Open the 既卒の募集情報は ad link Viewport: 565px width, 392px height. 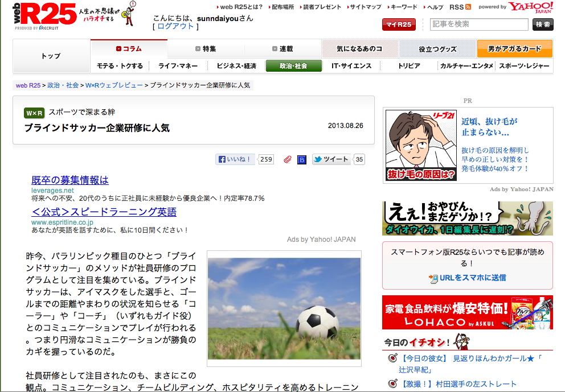point(70,180)
